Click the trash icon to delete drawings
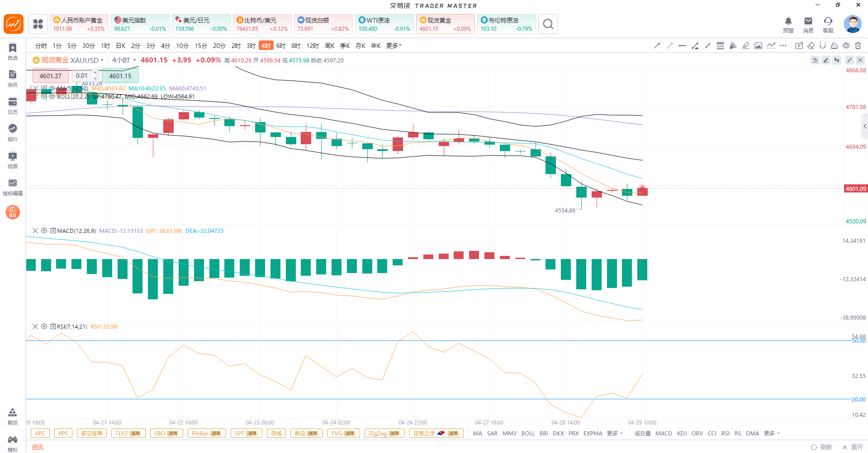The width and height of the screenshot is (868, 453). (x=858, y=46)
